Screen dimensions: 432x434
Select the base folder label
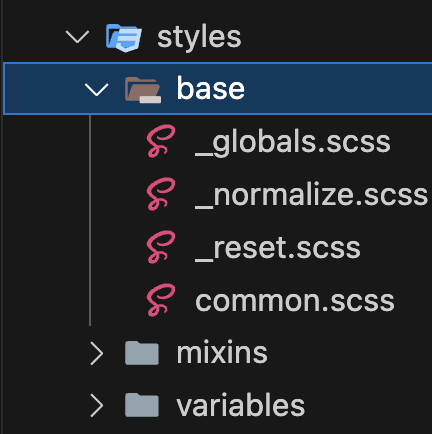[210, 89]
